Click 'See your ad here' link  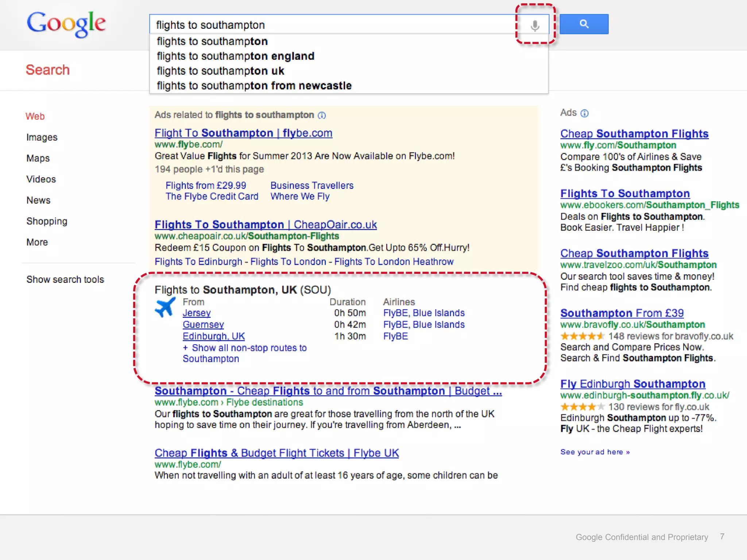click(595, 452)
